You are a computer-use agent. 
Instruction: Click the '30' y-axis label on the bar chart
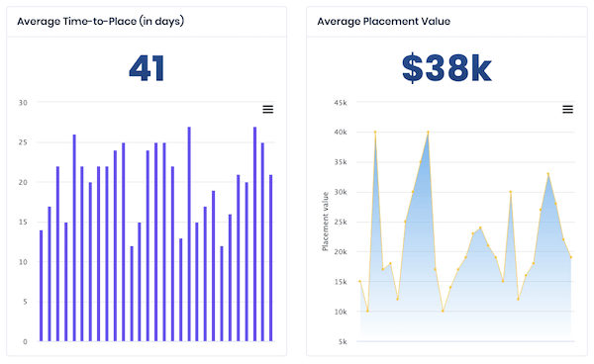point(23,103)
